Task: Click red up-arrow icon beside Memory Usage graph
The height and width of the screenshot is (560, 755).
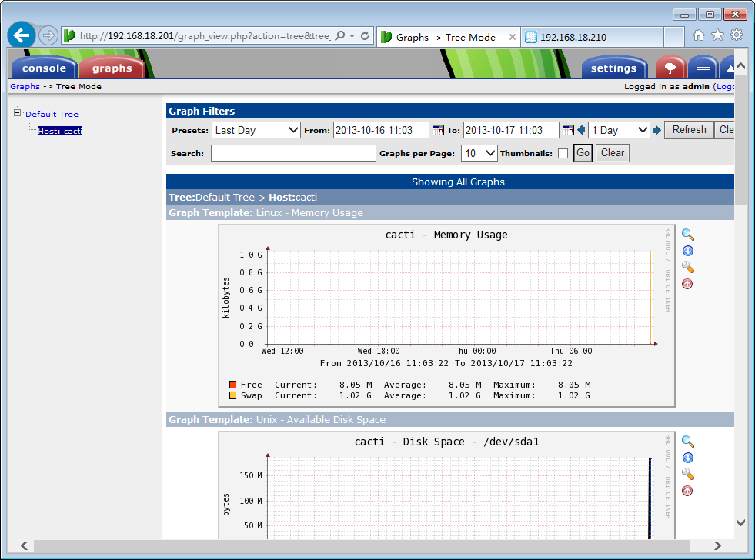Action: tap(687, 284)
